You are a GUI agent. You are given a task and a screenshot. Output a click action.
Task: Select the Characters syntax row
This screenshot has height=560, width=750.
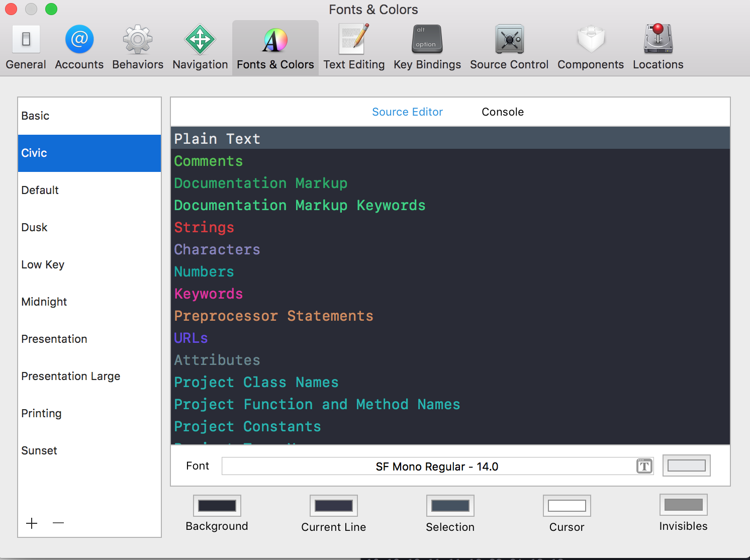pyautogui.click(x=450, y=249)
